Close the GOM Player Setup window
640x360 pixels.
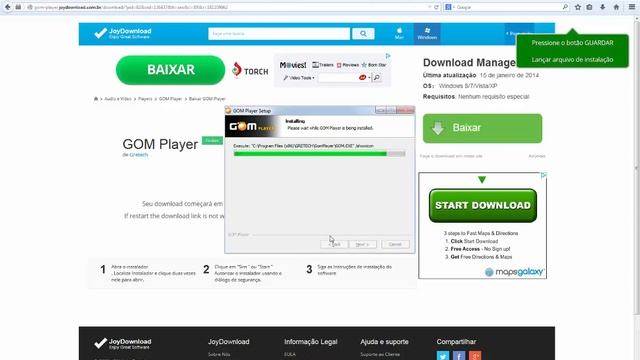(x=405, y=110)
